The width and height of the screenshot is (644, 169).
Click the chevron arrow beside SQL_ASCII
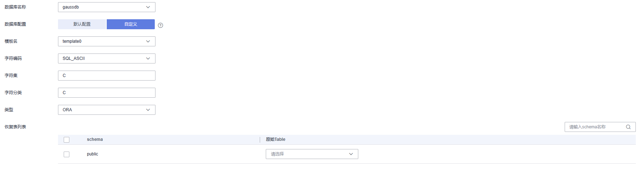coord(148,58)
